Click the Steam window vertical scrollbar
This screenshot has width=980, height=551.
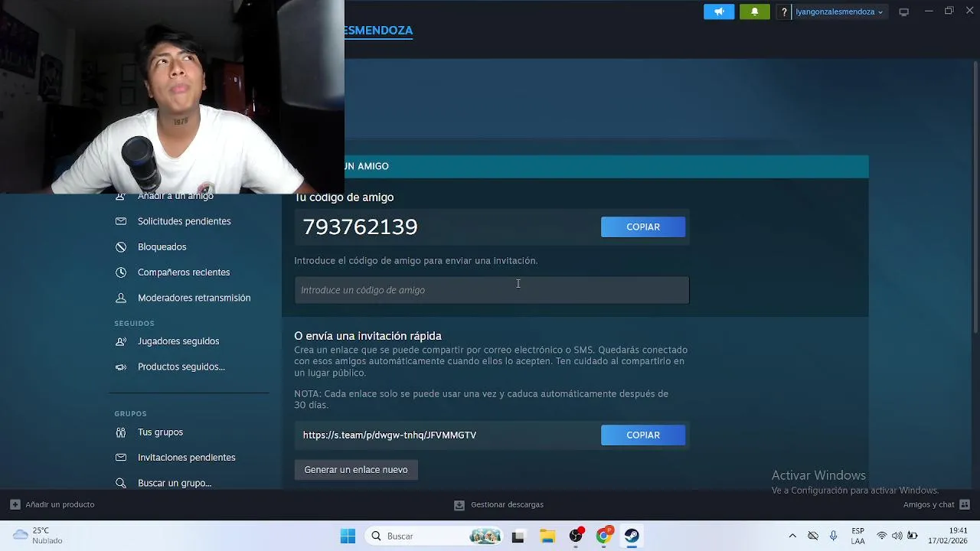pos(975,197)
